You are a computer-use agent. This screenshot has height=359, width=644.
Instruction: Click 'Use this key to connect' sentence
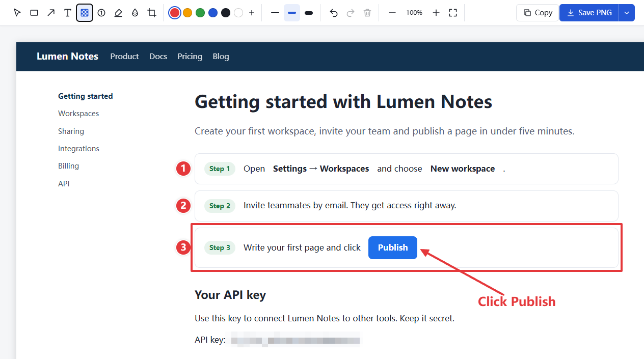click(x=325, y=319)
